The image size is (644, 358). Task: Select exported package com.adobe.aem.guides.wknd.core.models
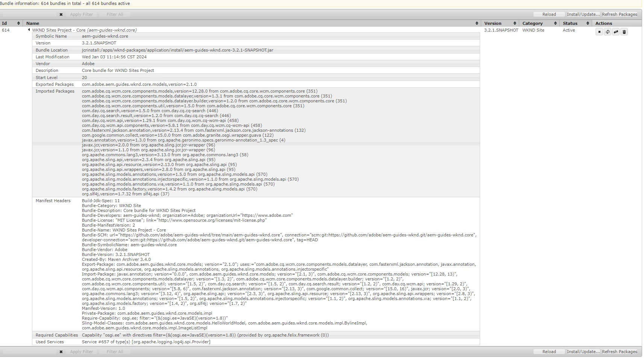[139, 84]
